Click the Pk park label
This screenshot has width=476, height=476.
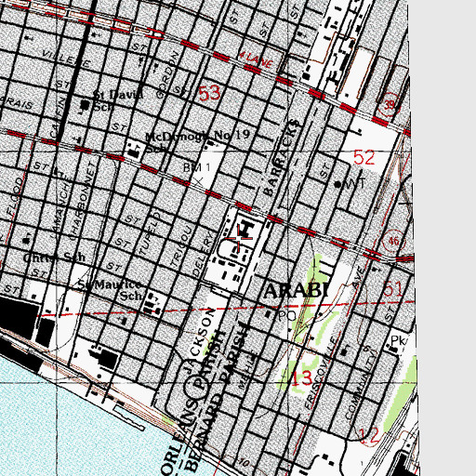(398, 341)
